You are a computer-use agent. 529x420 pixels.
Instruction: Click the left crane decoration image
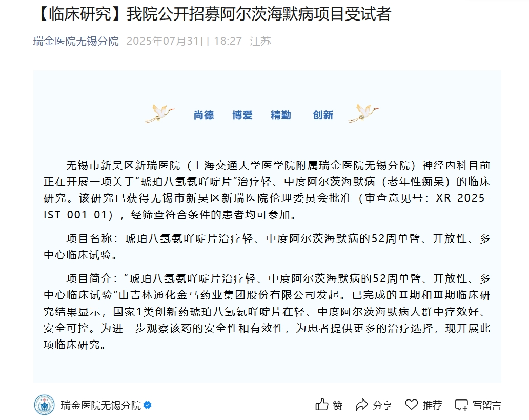tap(159, 113)
